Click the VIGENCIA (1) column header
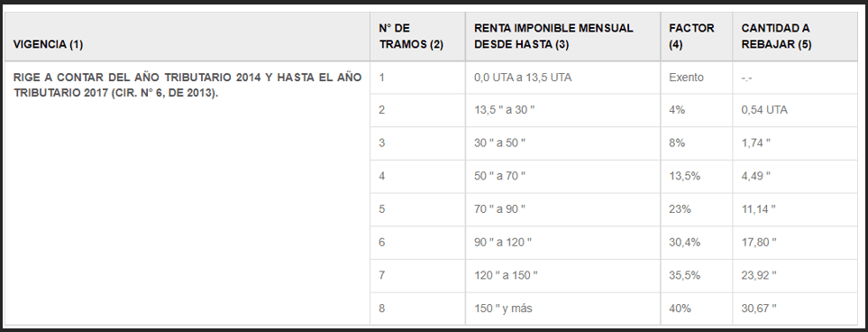Screen dimensions: 868x332 pos(187,37)
